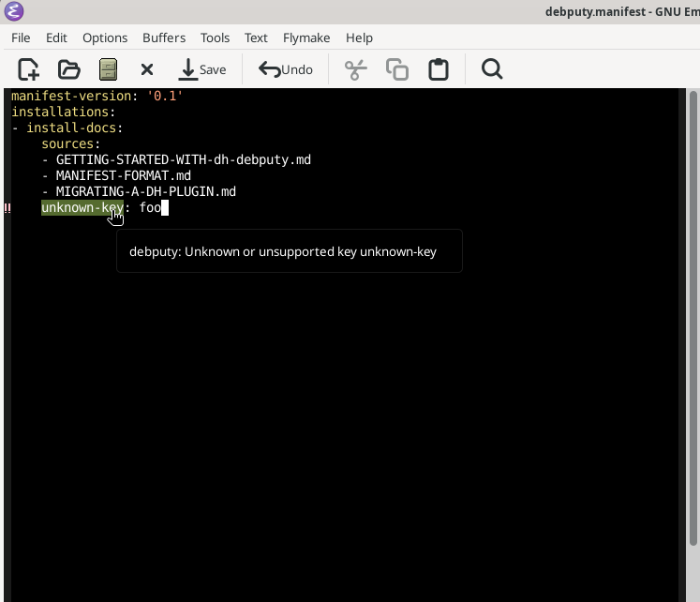This screenshot has width=700, height=602.
Task: Open the Buffers menu
Action: 164,38
